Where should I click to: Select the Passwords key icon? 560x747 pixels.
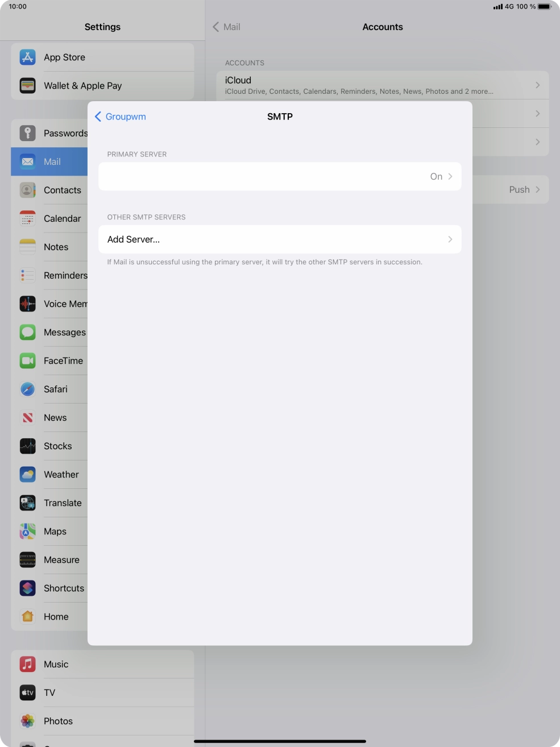[x=28, y=133]
